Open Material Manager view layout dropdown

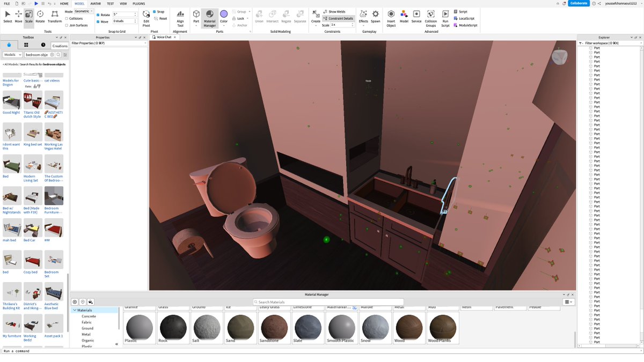(x=569, y=302)
